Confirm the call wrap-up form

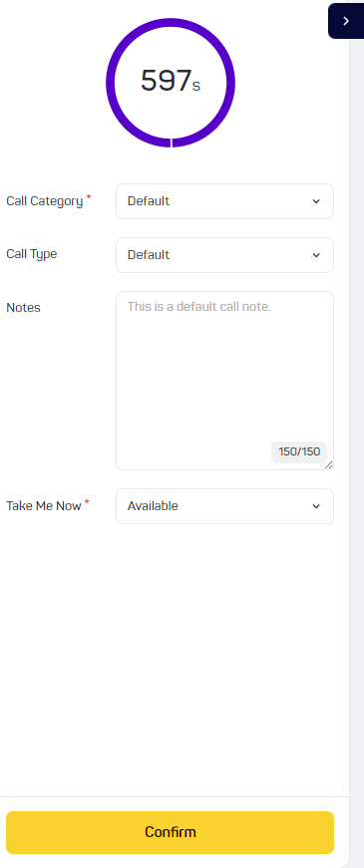click(x=171, y=832)
